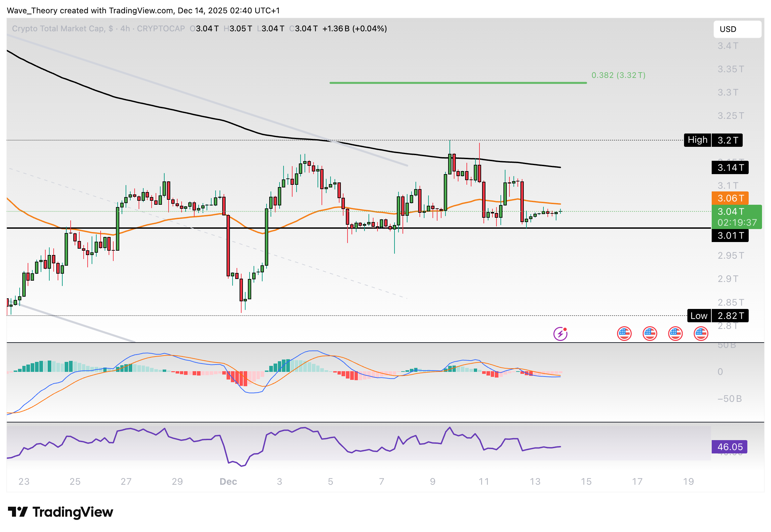Click the third US flag event icon
This screenshot has width=771, height=532.
(675, 334)
